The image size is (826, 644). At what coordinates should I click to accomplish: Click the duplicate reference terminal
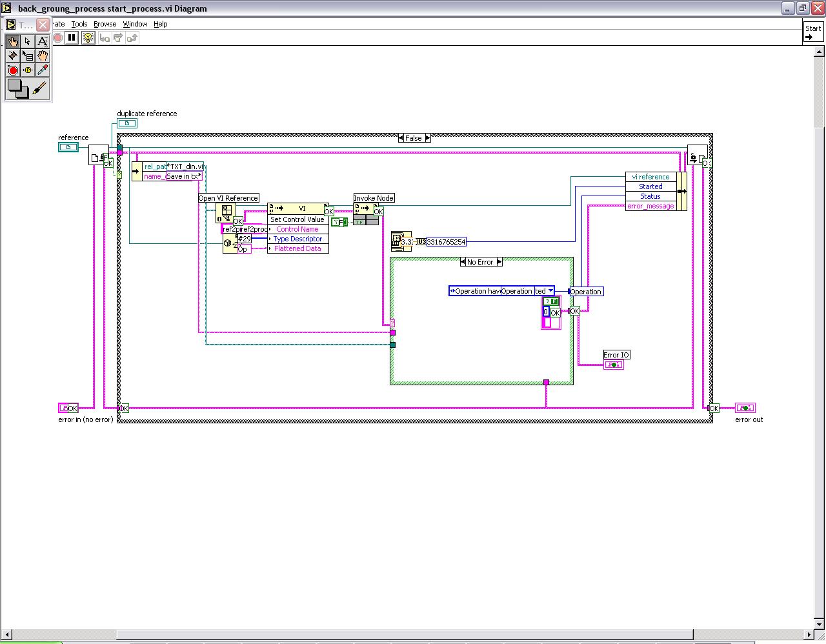(x=127, y=123)
